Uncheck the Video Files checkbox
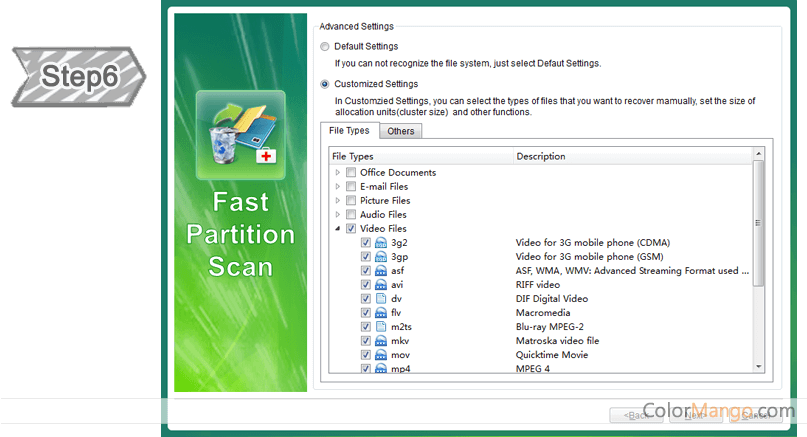 [x=351, y=229]
